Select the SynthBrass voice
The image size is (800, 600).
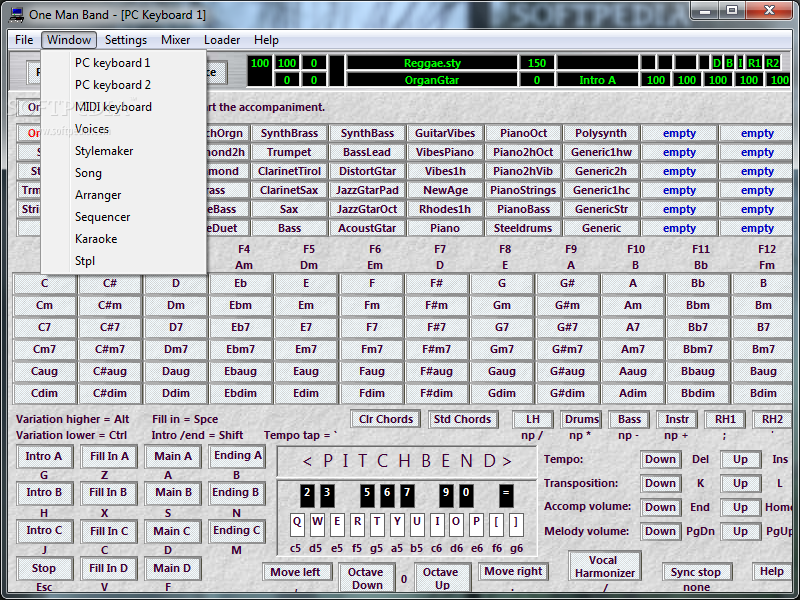(x=289, y=133)
